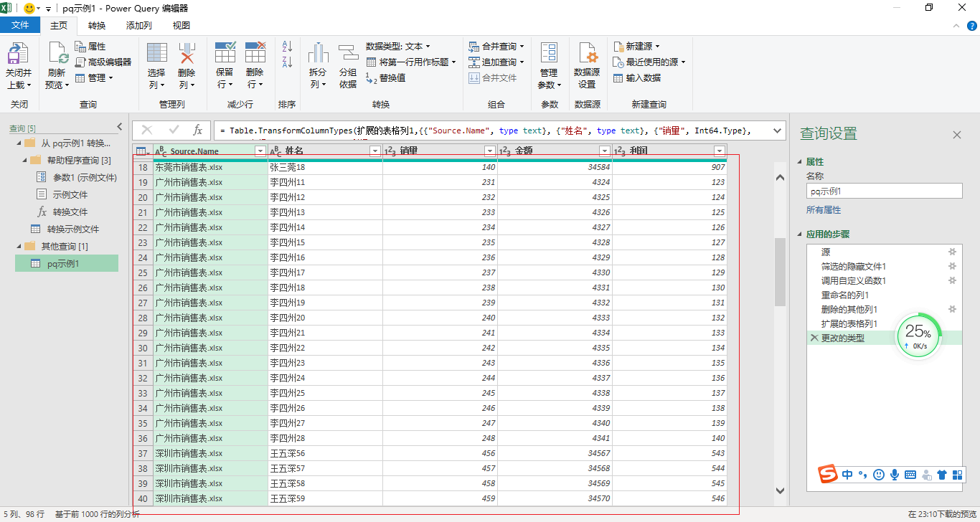Select the 选择列 (Choose Columns) tool

156,65
